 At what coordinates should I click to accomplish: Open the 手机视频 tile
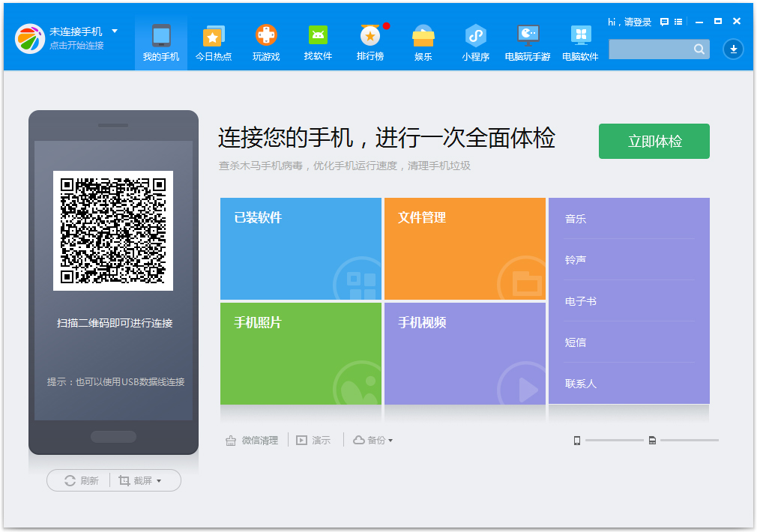click(x=465, y=354)
